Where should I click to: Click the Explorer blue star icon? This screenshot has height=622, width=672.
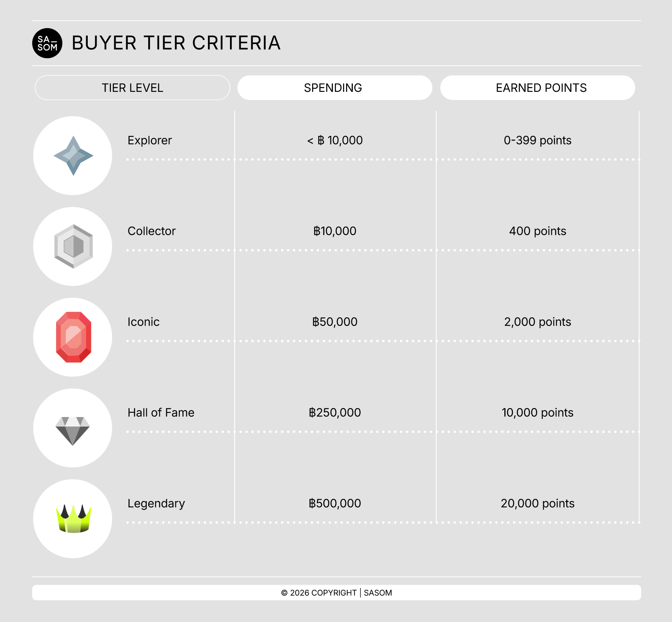tap(73, 156)
